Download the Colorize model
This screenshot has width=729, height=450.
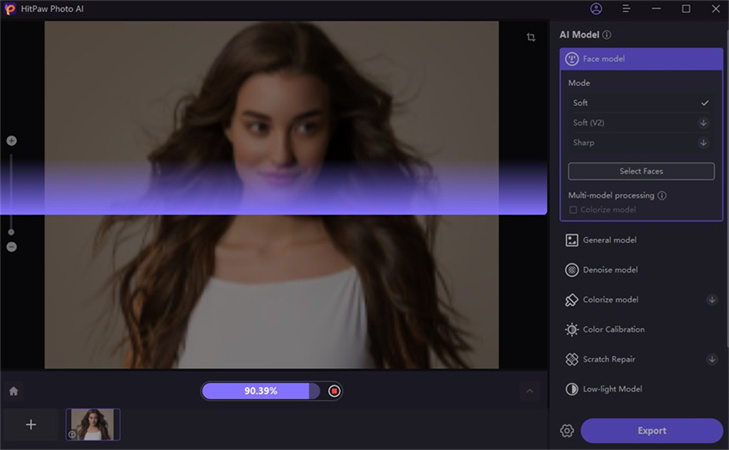pyautogui.click(x=712, y=300)
